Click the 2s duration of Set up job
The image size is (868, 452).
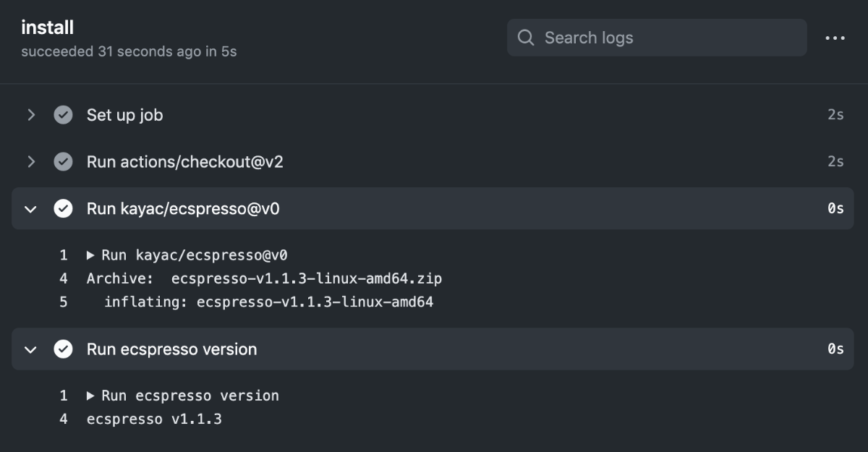click(x=835, y=115)
